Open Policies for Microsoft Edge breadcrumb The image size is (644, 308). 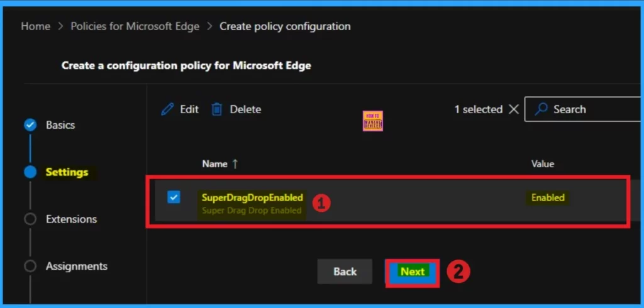point(135,26)
